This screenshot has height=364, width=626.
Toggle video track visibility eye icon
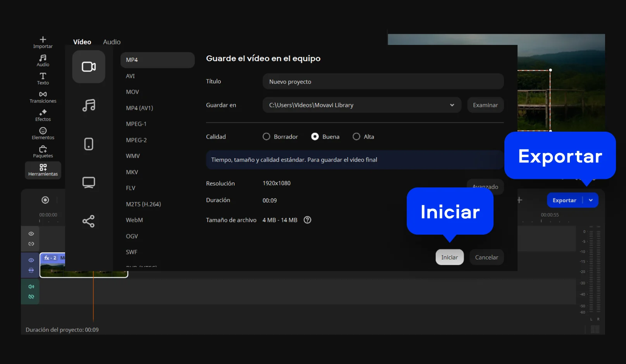click(x=31, y=260)
